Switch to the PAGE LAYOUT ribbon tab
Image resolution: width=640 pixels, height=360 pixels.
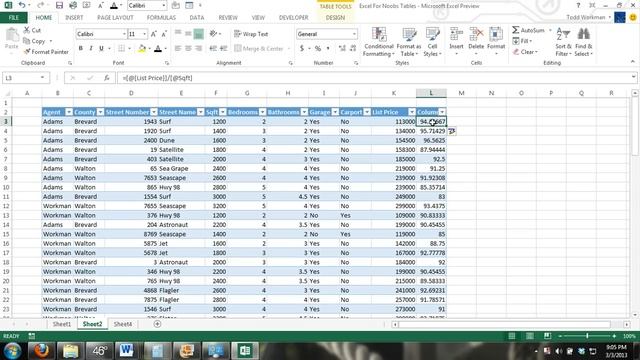(115, 18)
